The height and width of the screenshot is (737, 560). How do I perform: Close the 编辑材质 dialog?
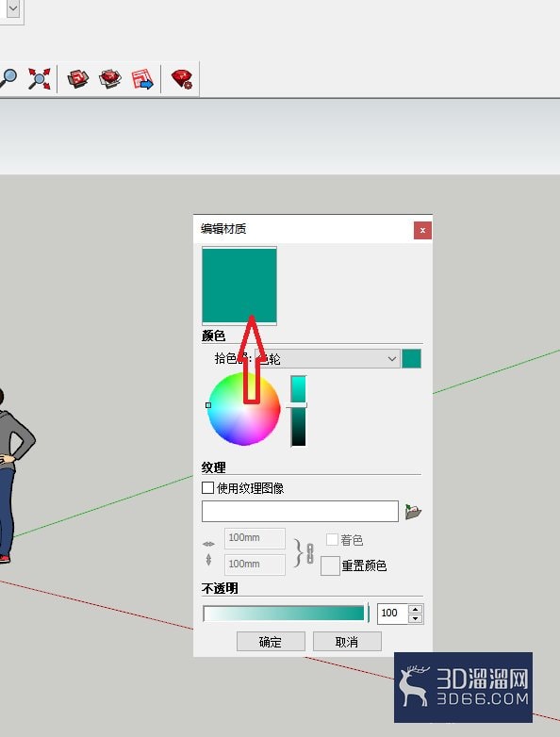422,230
